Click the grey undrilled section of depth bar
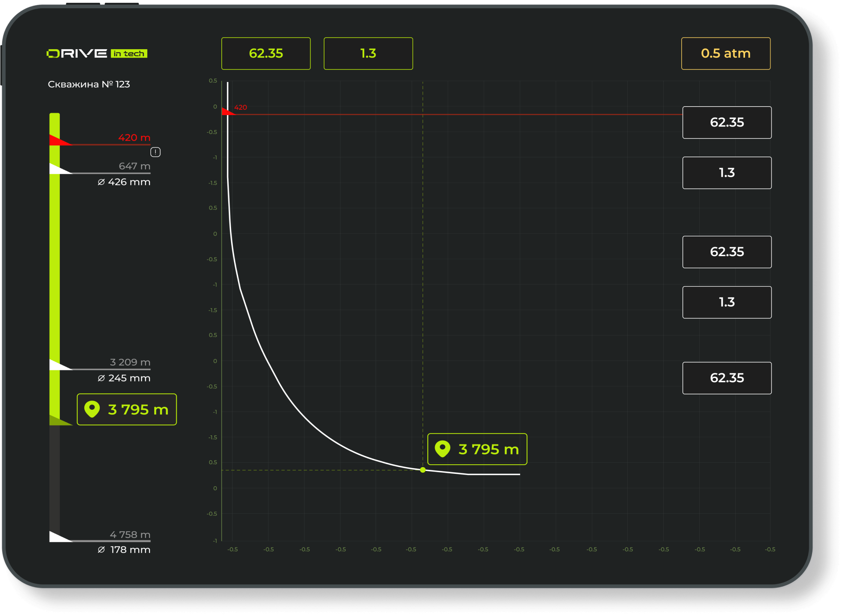 click(55, 477)
